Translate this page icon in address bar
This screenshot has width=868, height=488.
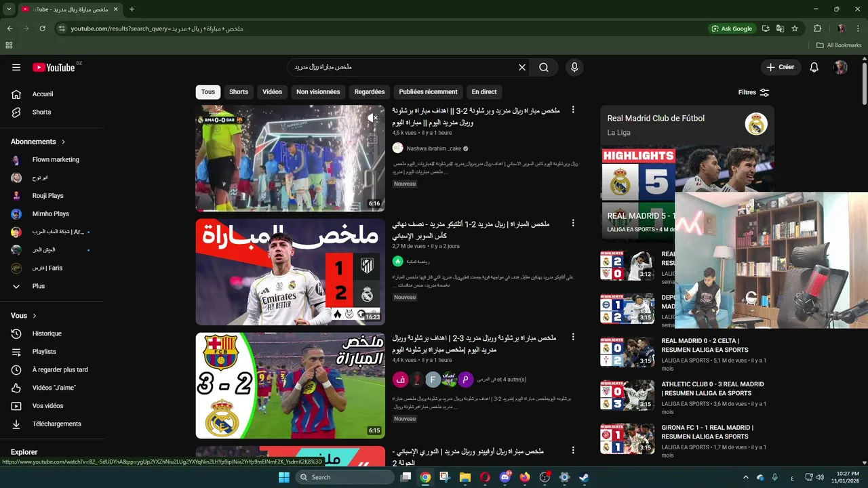coord(781,28)
